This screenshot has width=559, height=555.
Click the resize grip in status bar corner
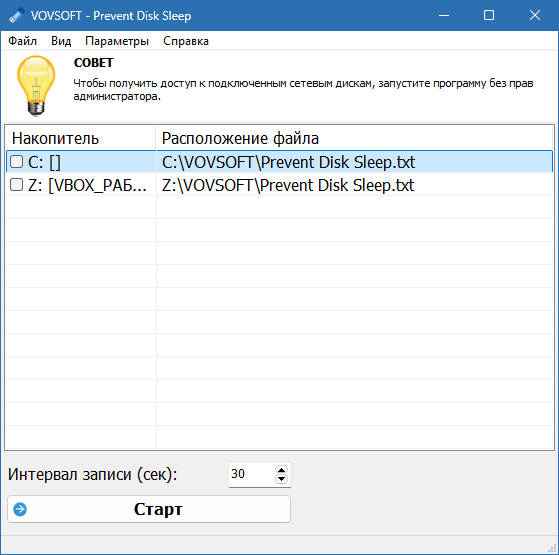pos(552,548)
